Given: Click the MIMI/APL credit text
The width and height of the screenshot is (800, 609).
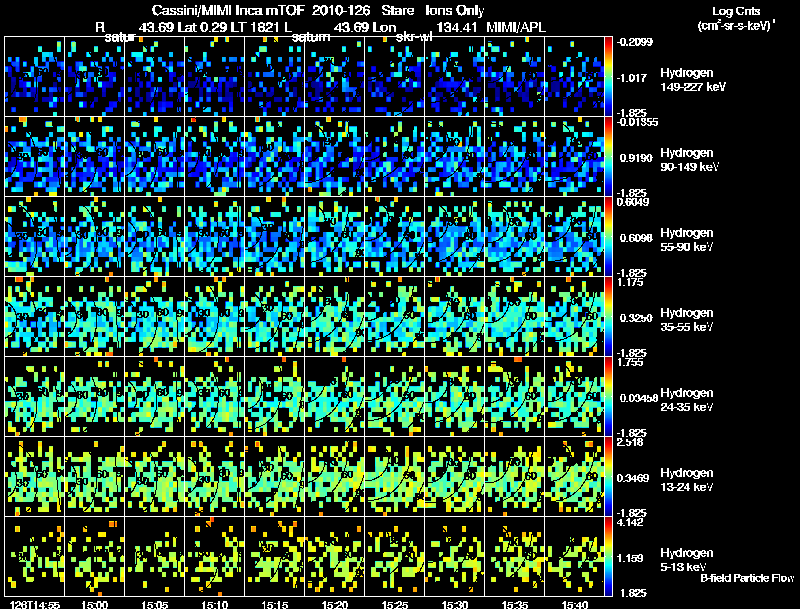Looking at the screenshot, I should [516, 27].
